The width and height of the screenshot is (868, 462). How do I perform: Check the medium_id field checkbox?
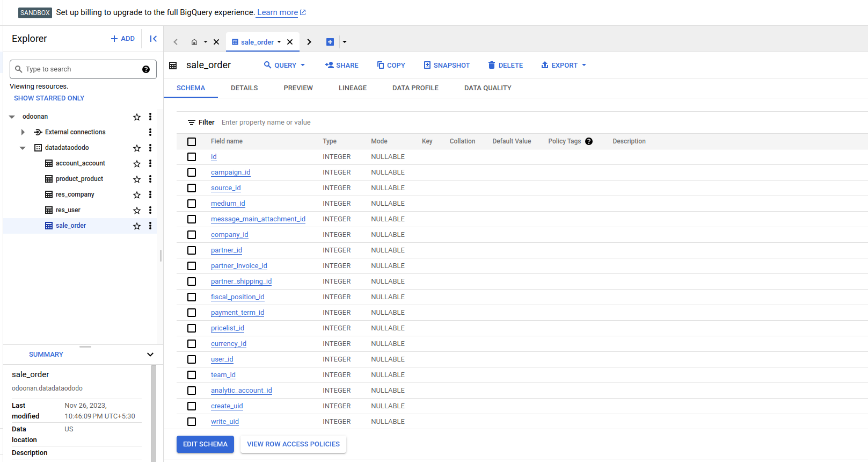192,204
